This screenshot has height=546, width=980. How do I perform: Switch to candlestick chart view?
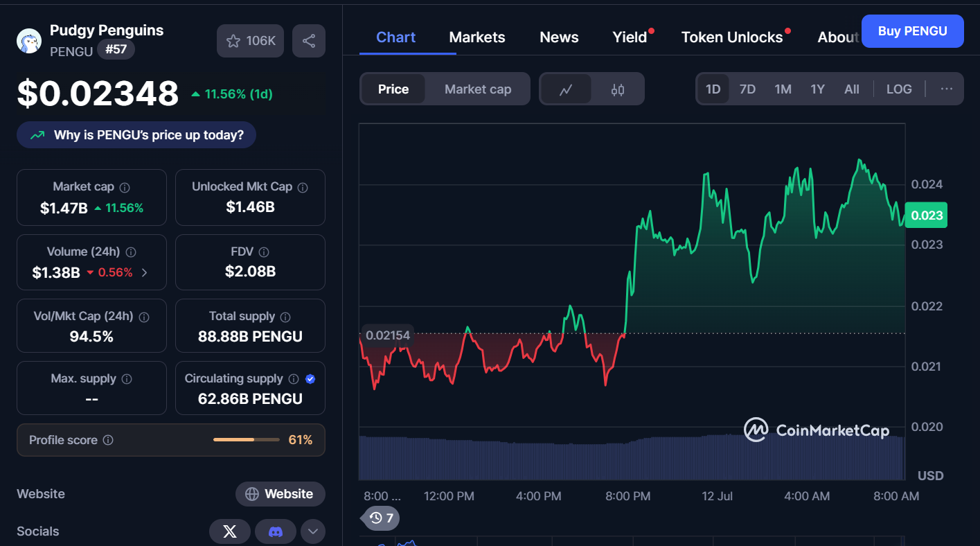click(618, 89)
